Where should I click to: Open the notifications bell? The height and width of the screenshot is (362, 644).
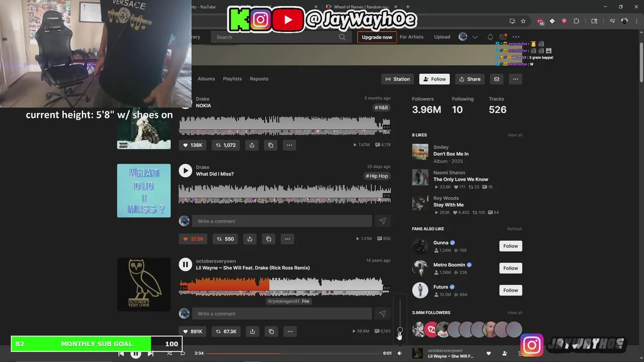coord(490,37)
